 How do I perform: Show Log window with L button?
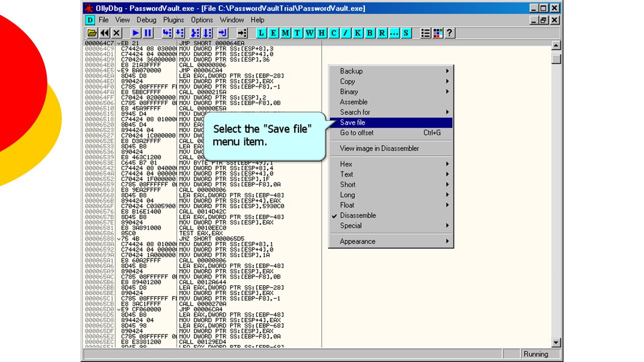tap(262, 33)
